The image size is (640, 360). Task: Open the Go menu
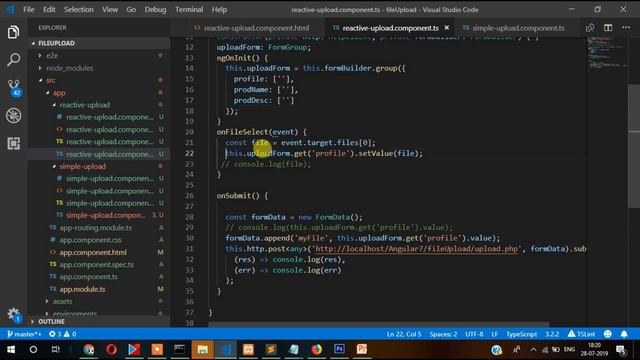point(131,9)
